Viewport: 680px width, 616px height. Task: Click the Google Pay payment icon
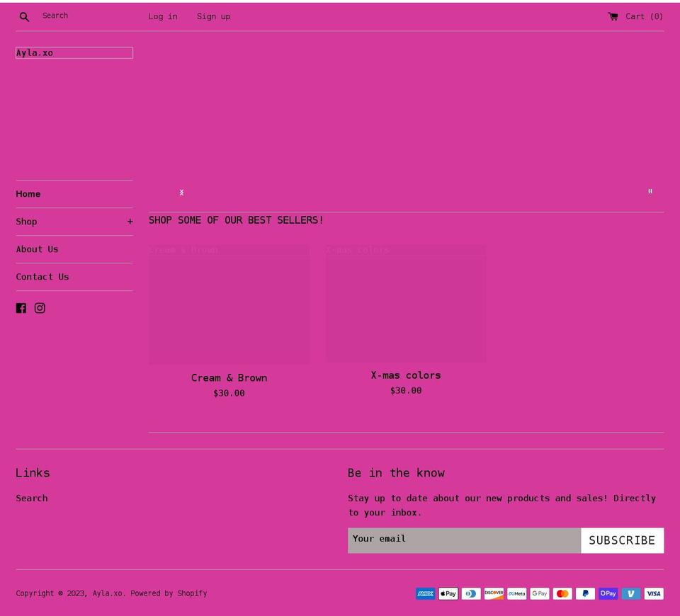click(x=540, y=594)
